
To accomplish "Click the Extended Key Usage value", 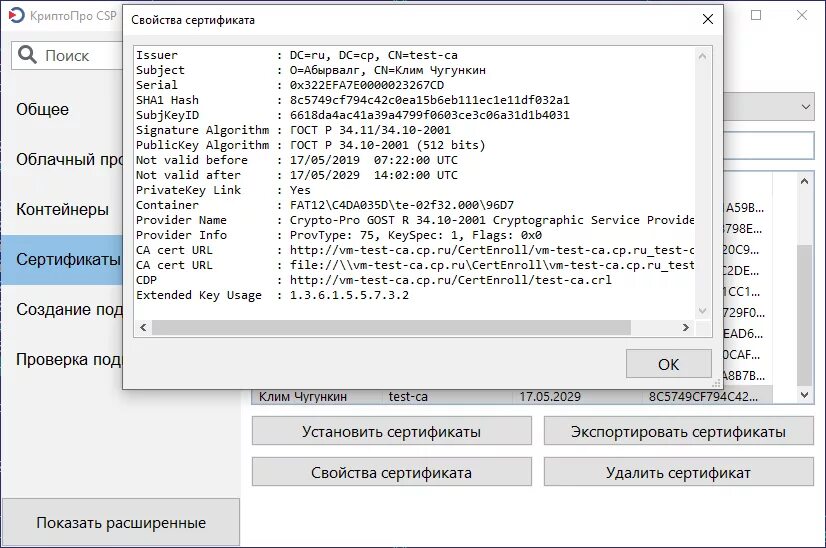I will [x=349, y=295].
